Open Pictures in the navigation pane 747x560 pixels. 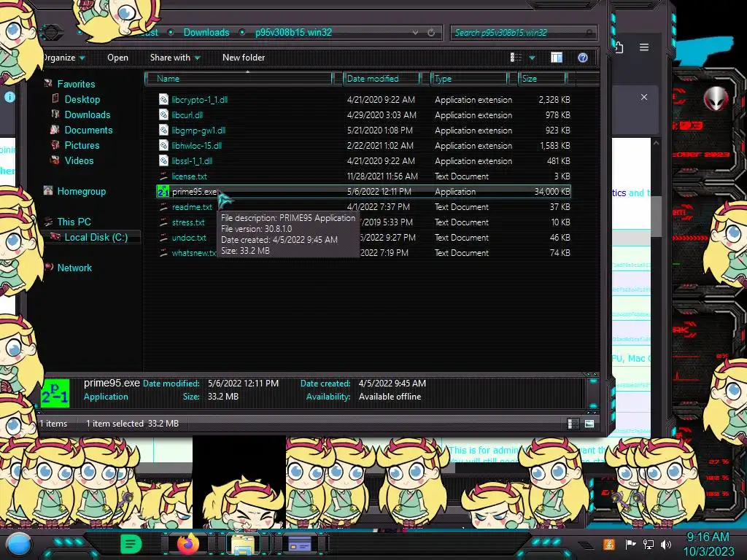(x=82, y=145)
